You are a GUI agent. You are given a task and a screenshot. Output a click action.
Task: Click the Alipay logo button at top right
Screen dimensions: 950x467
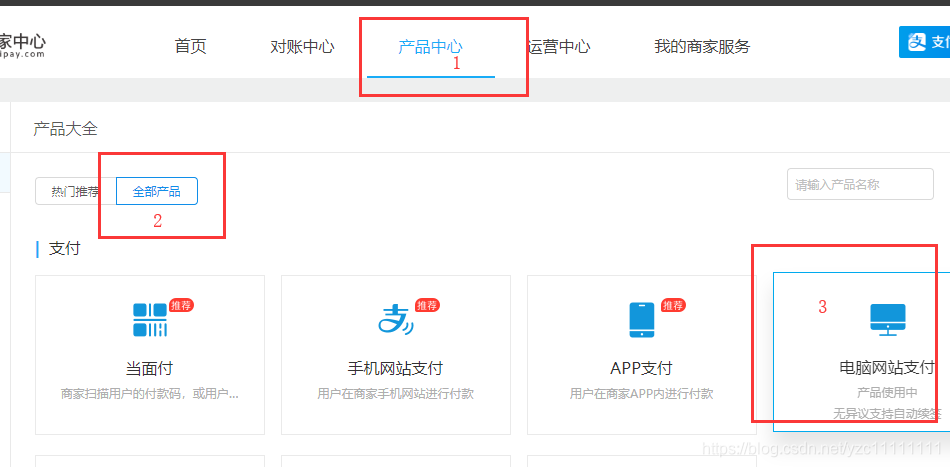pos(925,42)
